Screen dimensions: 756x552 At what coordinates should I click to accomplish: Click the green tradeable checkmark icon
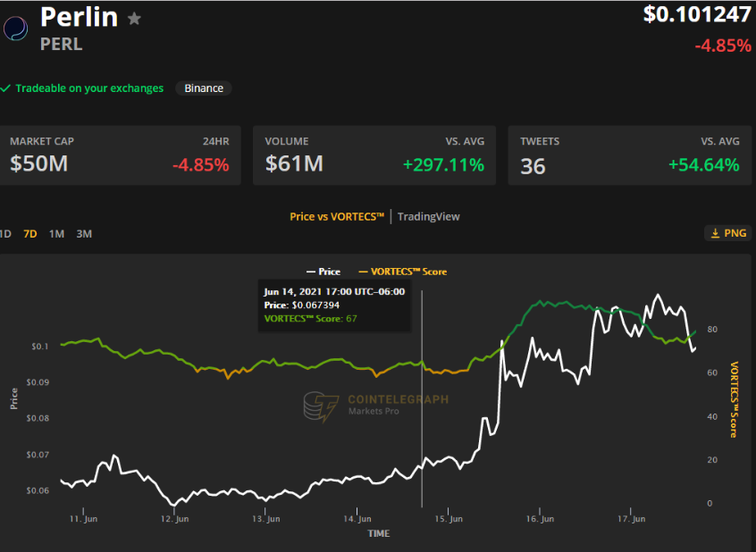[x=5, y=88]
